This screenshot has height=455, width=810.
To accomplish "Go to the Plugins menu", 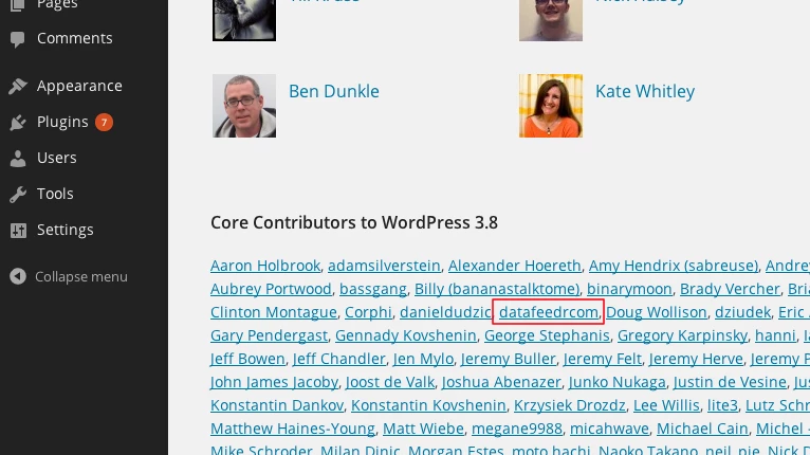I will coord(63,122).
